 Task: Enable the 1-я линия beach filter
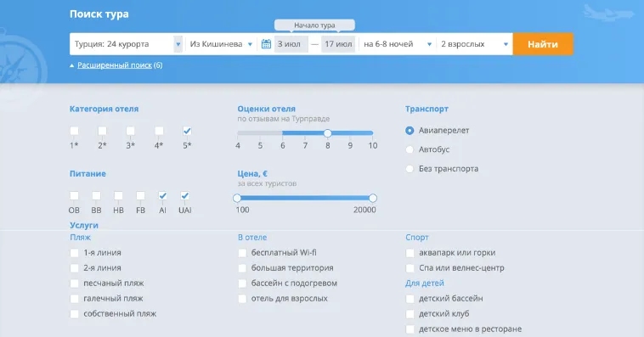click(74, 253)
